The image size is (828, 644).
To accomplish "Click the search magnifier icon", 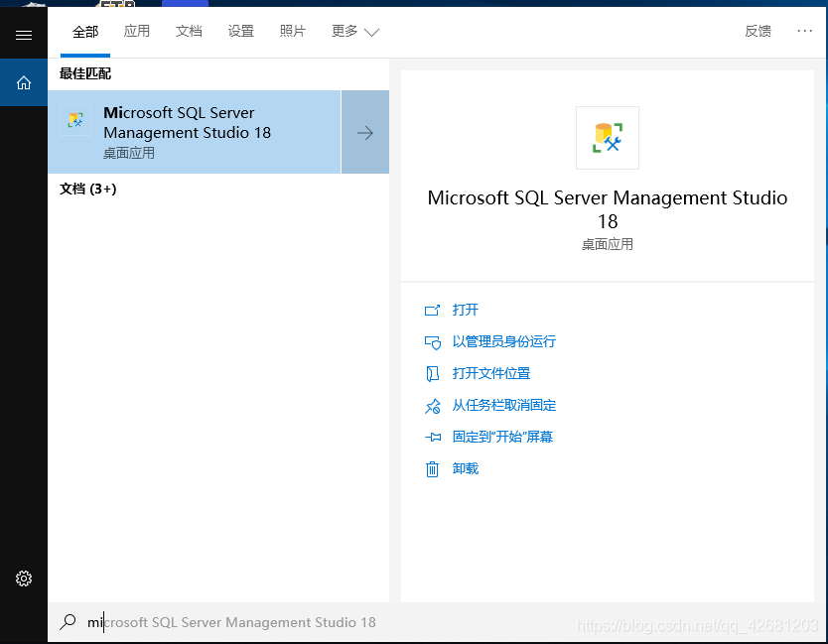I will click(68, 622).
